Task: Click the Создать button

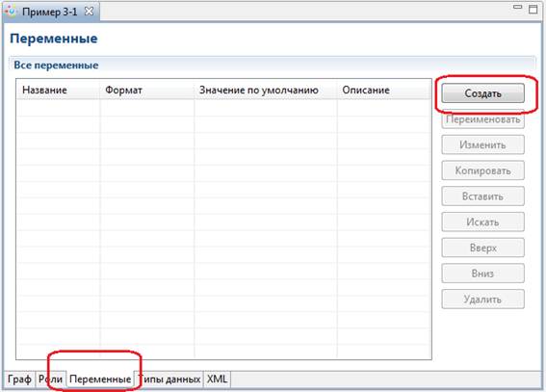Action: tap(483, 93)
